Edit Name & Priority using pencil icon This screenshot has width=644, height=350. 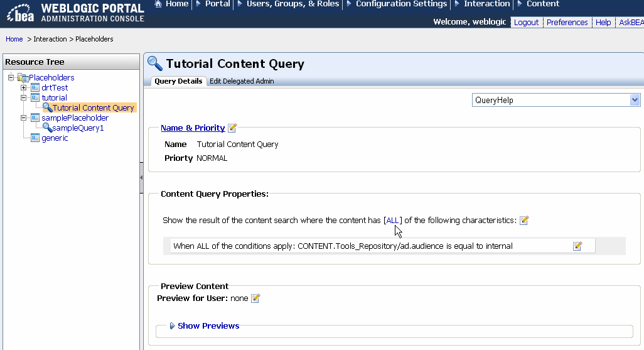click(x=232, y=128)
